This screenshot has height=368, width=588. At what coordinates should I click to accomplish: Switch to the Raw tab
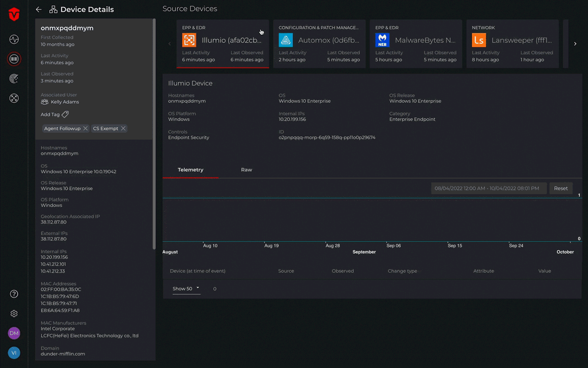point(246,170)
